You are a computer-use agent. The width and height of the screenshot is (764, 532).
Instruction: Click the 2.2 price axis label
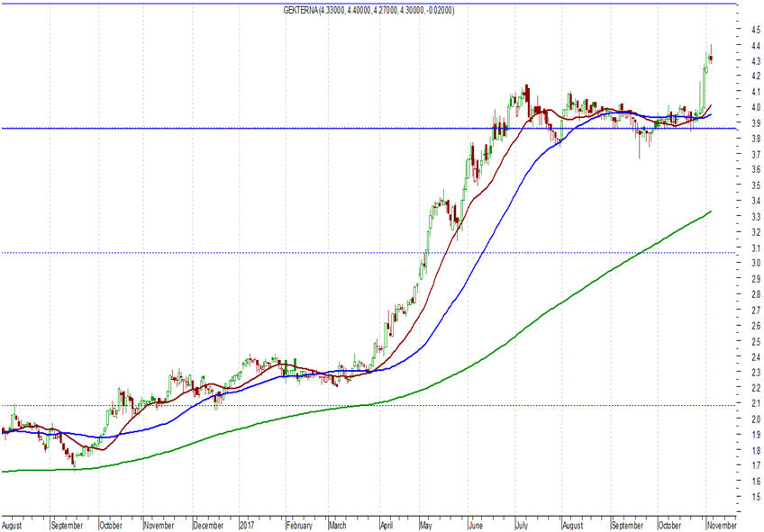[756, 387]
